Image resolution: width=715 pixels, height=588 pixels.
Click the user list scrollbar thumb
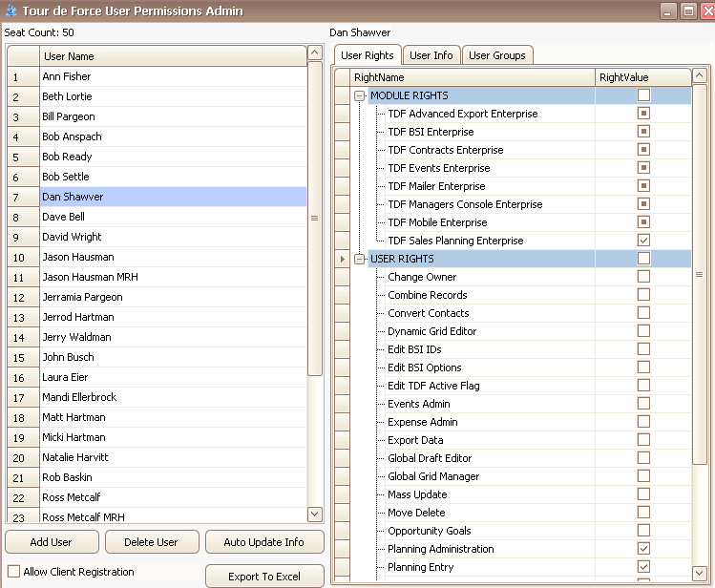coord(315,219)
